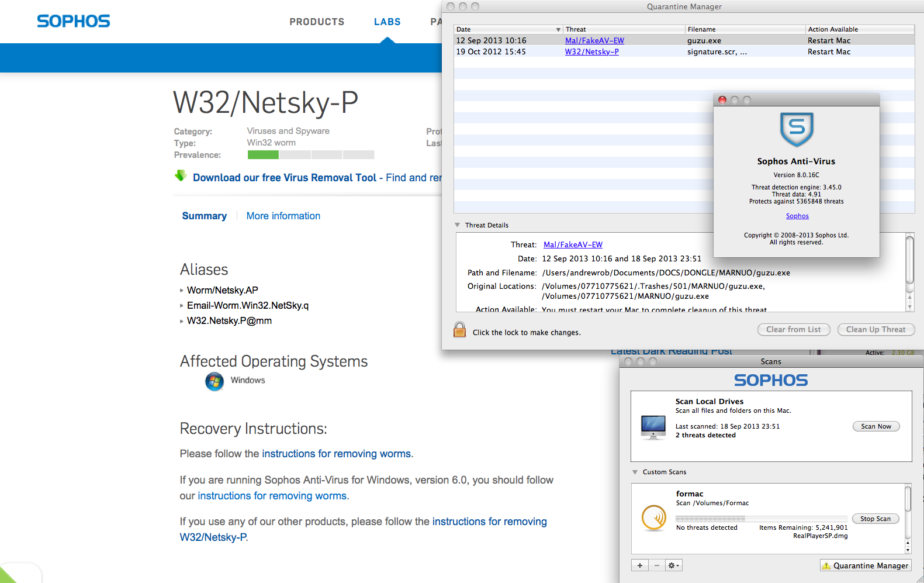
Task: Click the Threat Details vertical scrollbar
Action: click(x=909, y=272)
